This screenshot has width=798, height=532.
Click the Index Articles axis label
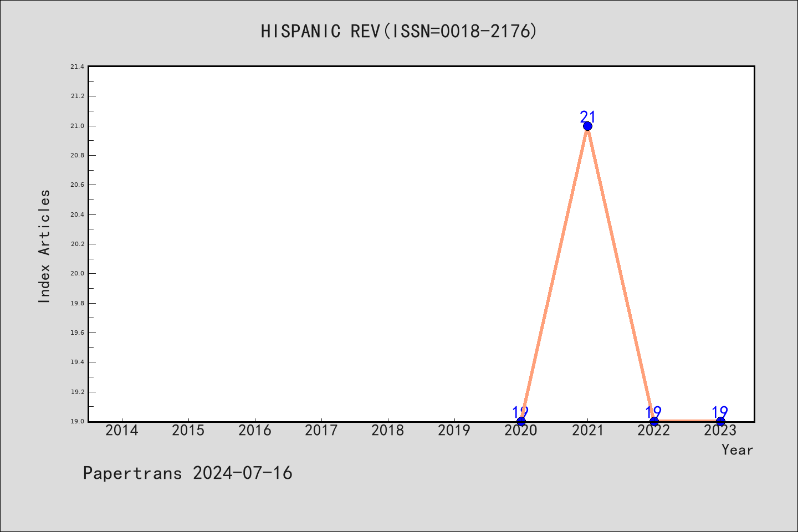44,246
